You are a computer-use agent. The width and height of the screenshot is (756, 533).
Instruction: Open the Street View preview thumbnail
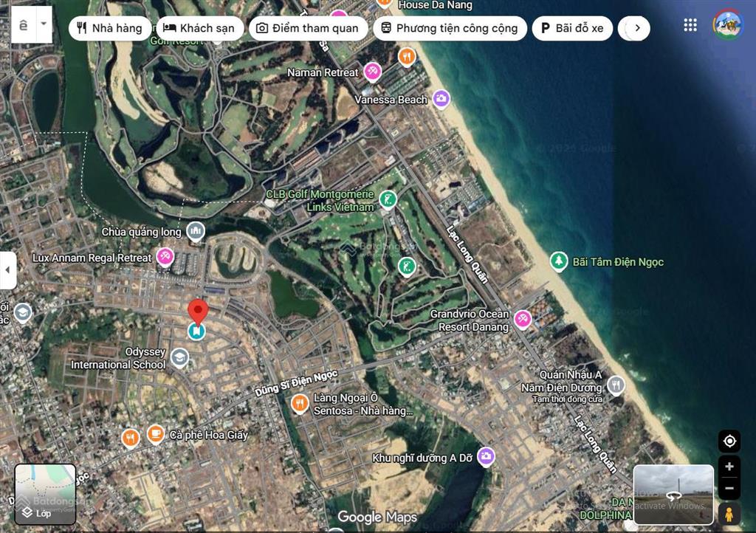673,495
